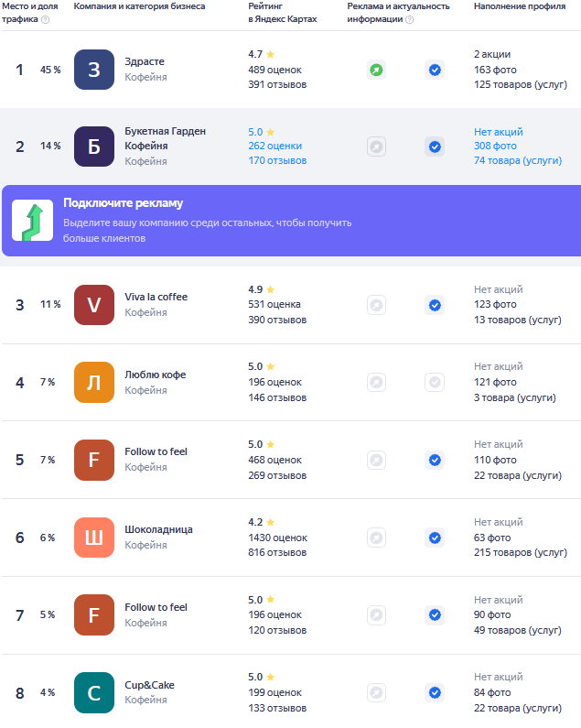Click blue verified checkmark for Cup&Cake

point(435,692)
